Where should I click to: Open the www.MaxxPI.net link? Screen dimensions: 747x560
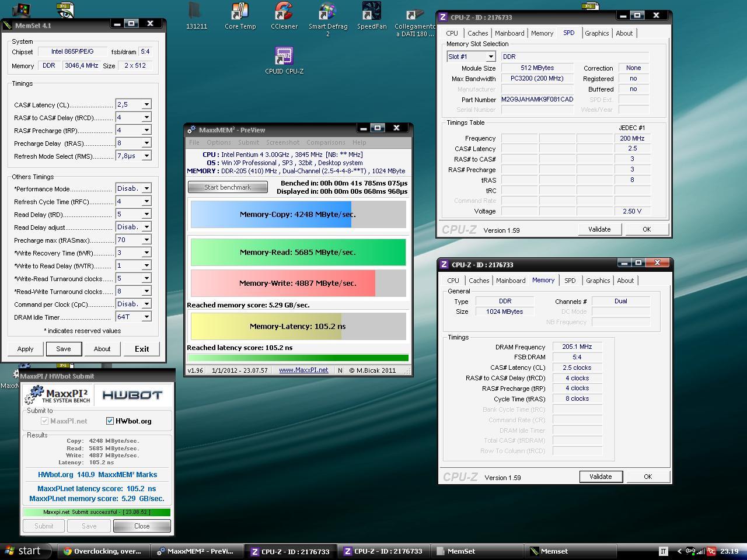[x=303, y=370]
